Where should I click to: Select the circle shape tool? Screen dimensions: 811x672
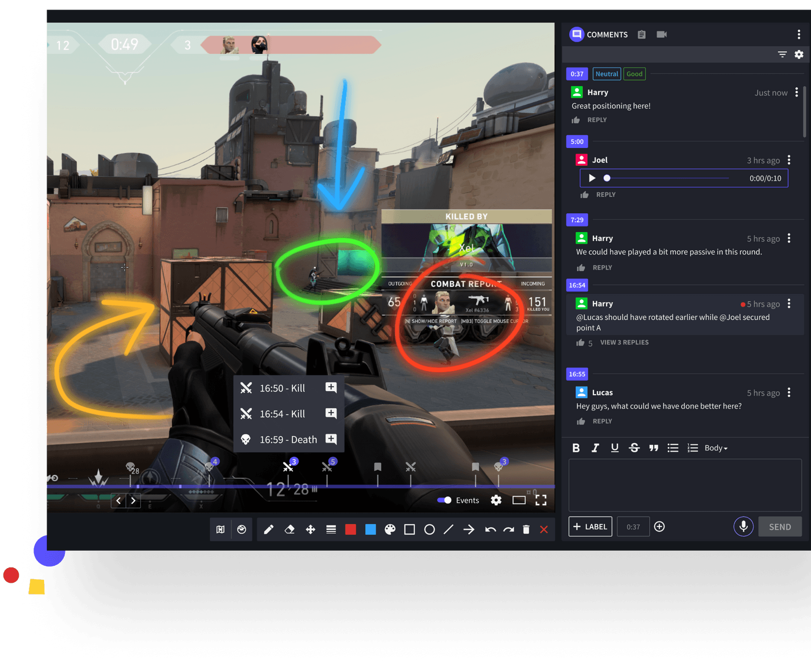(429, 530)
